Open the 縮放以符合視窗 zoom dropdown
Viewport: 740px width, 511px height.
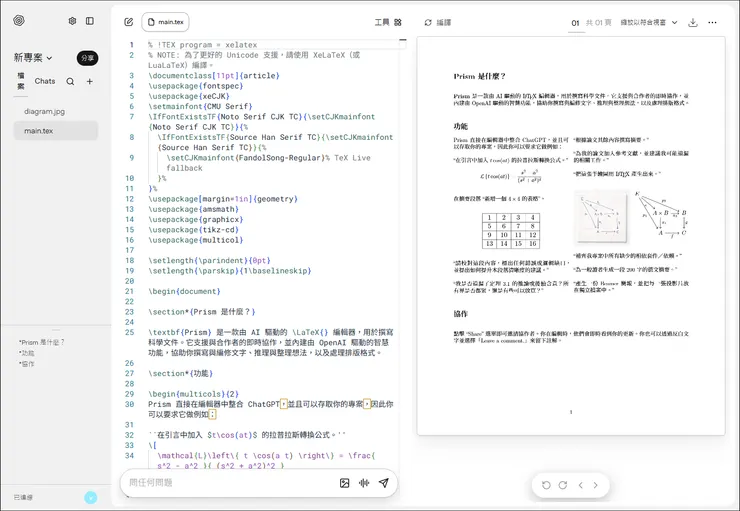[x=649, y=22]
